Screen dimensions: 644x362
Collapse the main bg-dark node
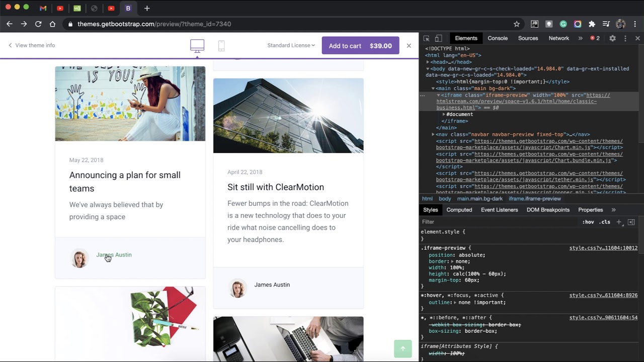click(433, 88)
